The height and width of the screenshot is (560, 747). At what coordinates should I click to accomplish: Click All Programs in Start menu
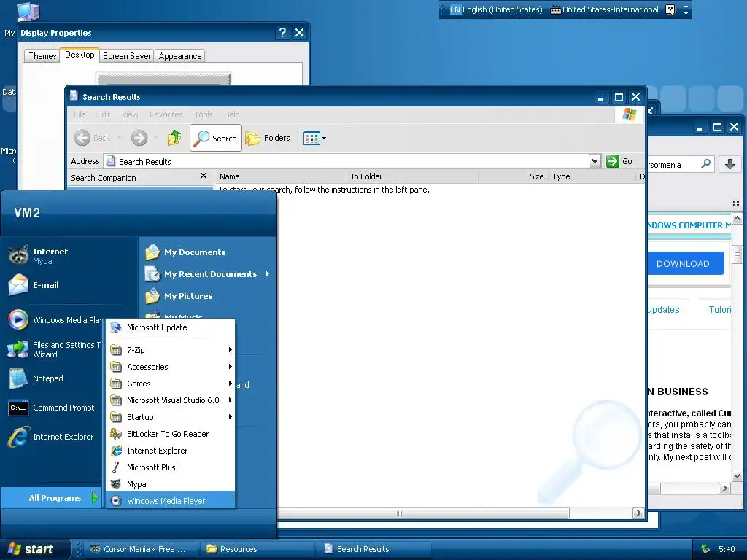pos(53,498)
